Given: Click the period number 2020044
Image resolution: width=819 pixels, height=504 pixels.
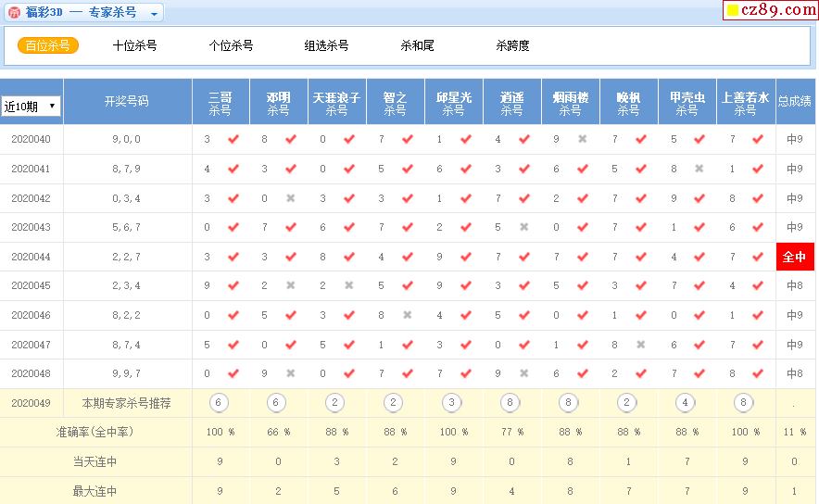Looking at the screenshot, I should point(31,257).
